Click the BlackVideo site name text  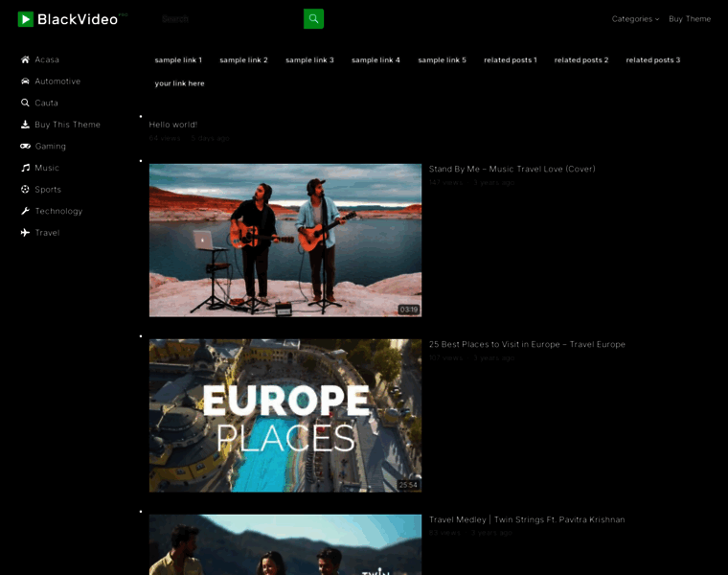coord(78,19)
